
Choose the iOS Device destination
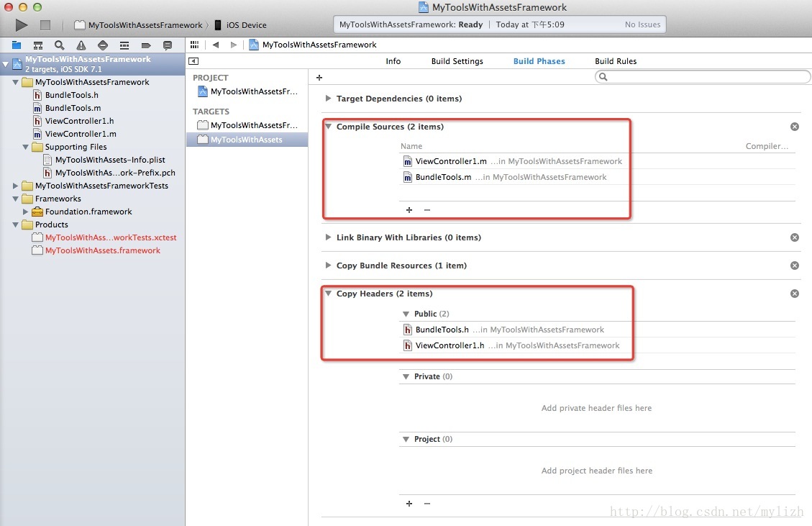(x=240, y=25)
